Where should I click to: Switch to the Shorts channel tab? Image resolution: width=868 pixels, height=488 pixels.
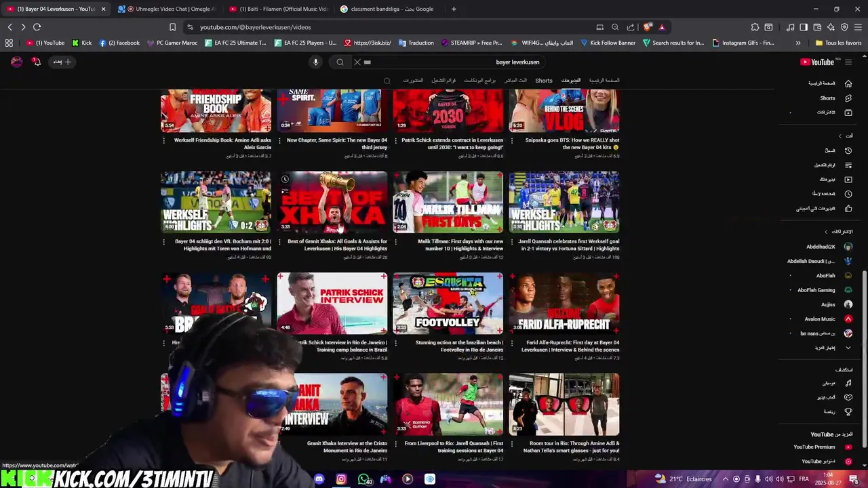click(x=544, y=81)
